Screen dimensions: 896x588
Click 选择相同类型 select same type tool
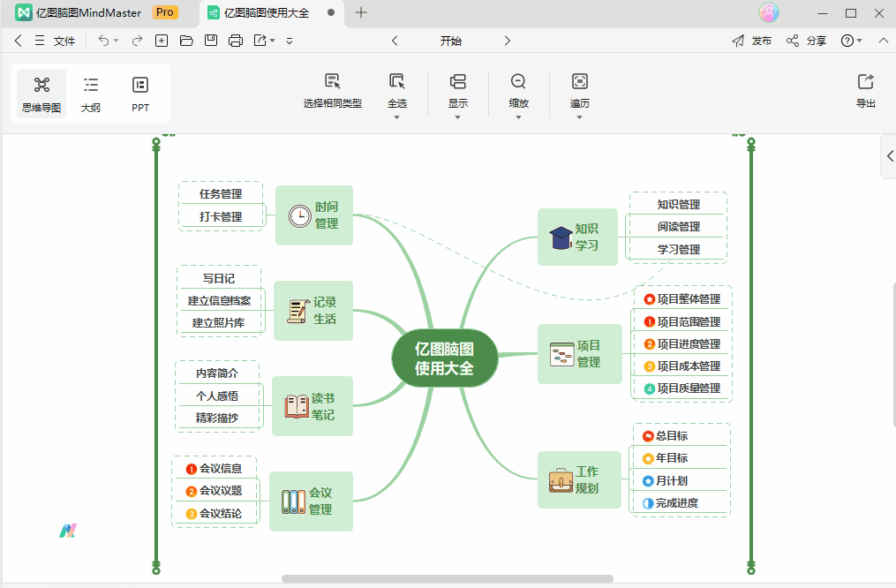coord(333,91)
